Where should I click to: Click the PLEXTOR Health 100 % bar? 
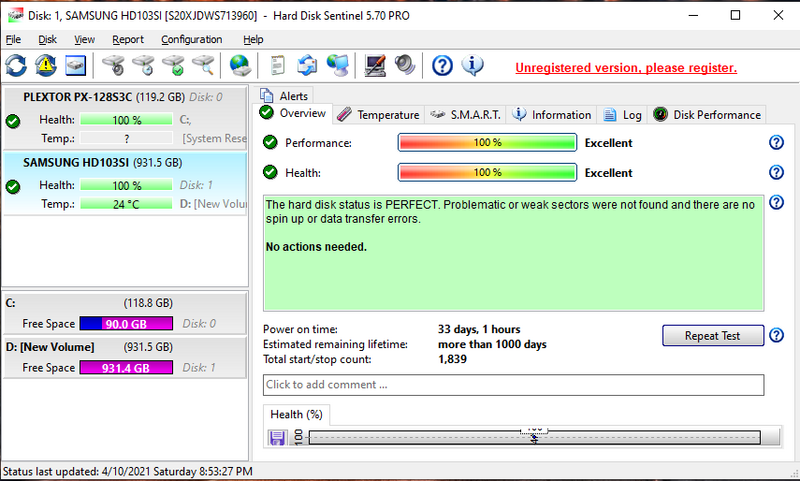pos(127,120)
